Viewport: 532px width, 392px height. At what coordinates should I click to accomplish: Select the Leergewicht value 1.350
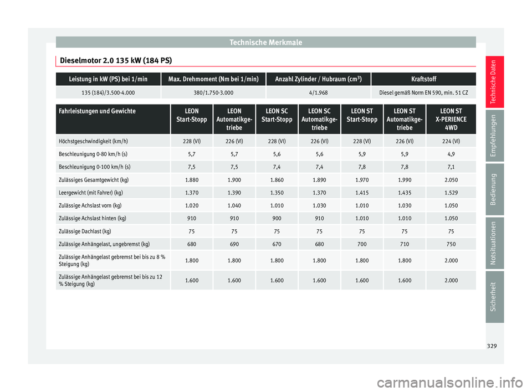(277, 193)
